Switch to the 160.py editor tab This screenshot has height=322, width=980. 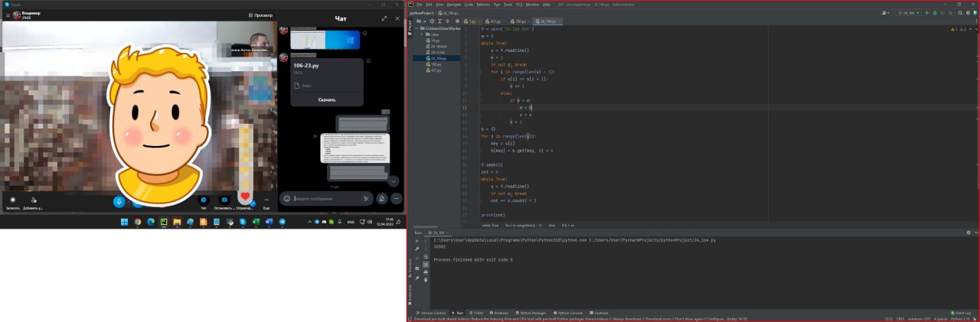pos(519,21)
